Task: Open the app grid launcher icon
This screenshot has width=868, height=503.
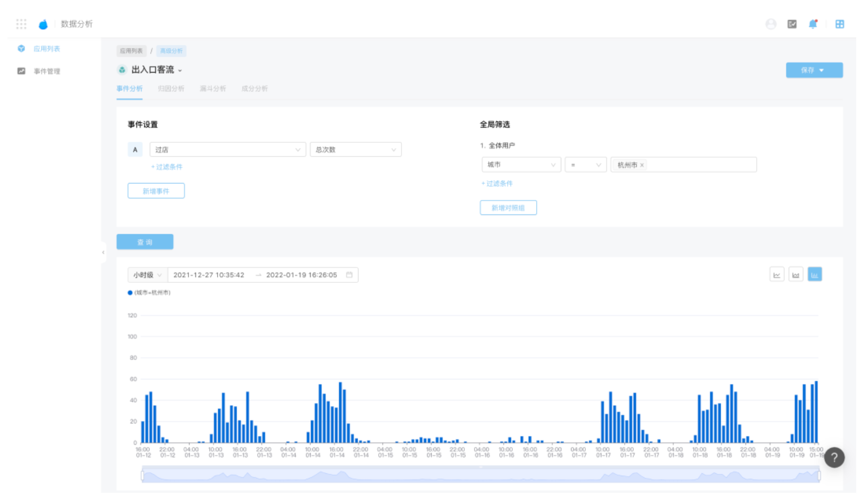Action: point(21,24)
